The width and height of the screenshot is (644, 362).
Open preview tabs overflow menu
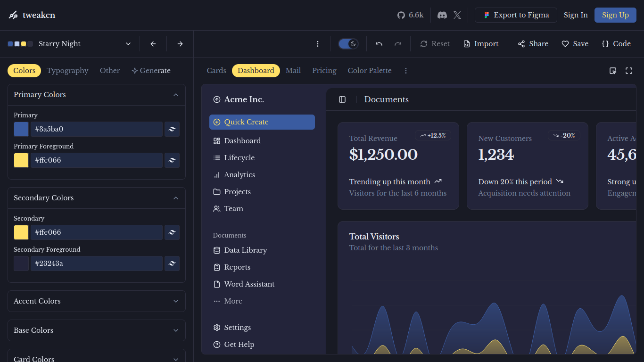pyautogui.click(x=406, y=71)
